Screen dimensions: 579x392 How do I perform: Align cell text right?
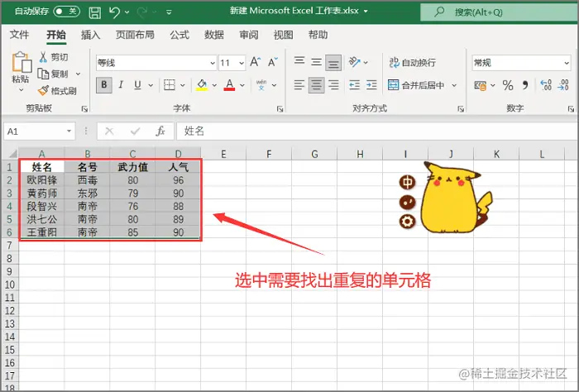(333, 85)
